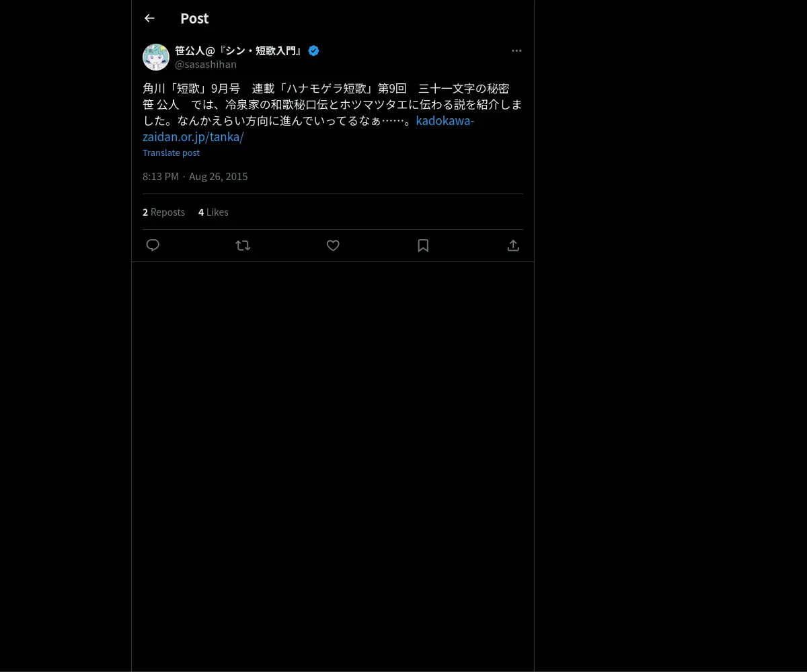Click the Post header title
Image resolution: width=807 pixels, height=672 pixels.
point(194,18)
